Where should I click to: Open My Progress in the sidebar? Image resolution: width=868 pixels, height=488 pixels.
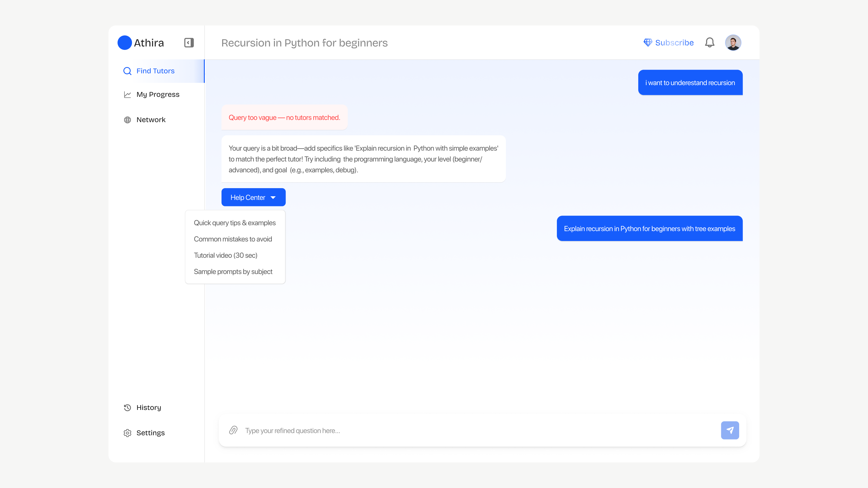157,95
